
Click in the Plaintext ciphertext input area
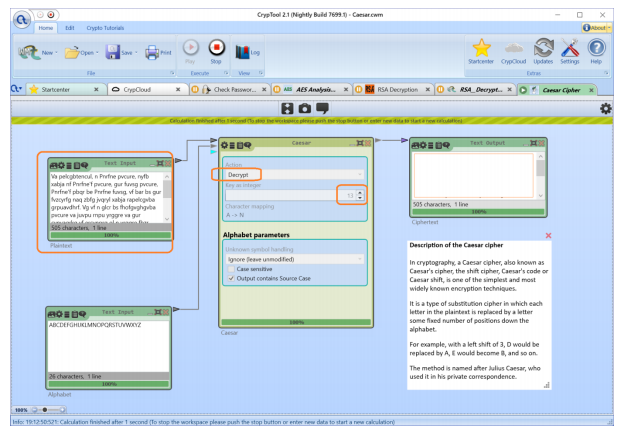click(x=107, y=198)
